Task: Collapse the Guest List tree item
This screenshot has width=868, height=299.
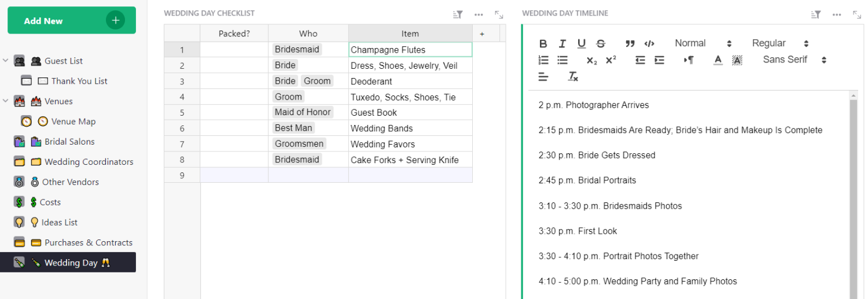Action: 5,61
